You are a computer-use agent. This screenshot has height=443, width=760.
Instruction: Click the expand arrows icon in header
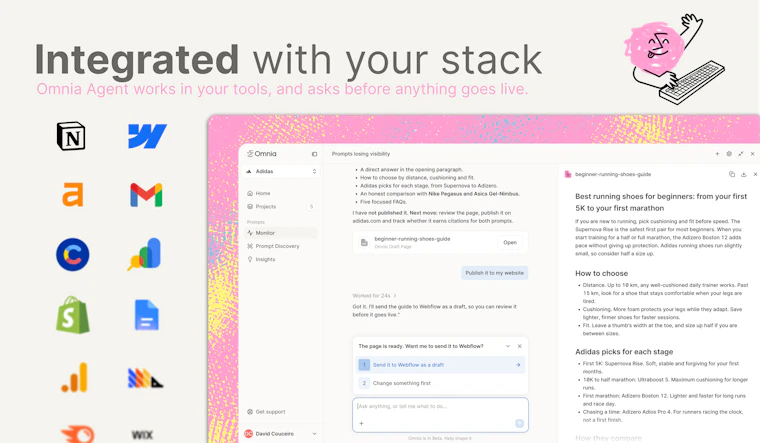point(741,154)
